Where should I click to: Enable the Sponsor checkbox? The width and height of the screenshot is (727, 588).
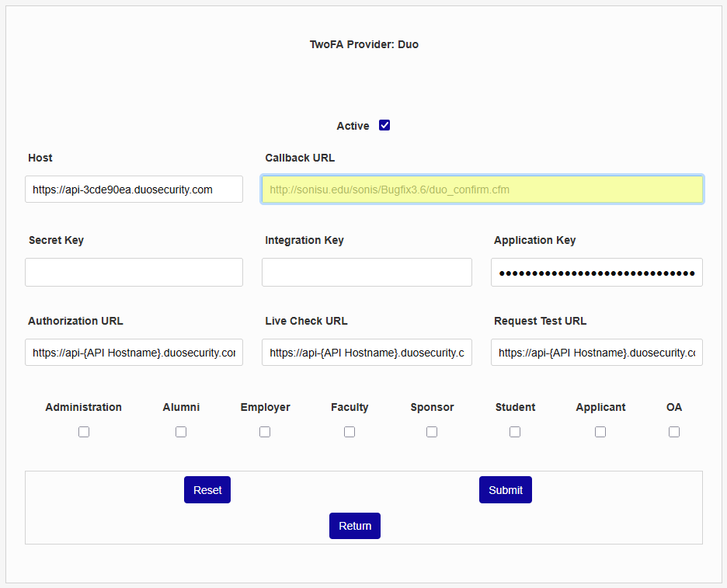click(432, 432)
